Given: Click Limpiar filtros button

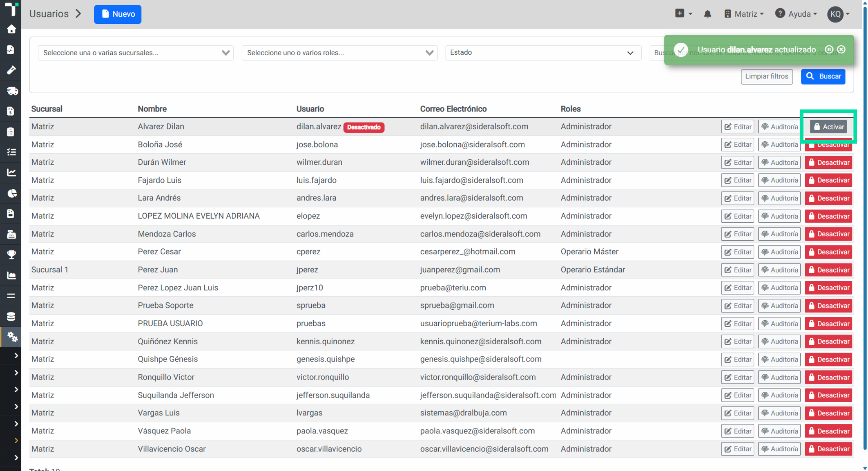Looking at the screenshot, I should [x=766, y=76].
